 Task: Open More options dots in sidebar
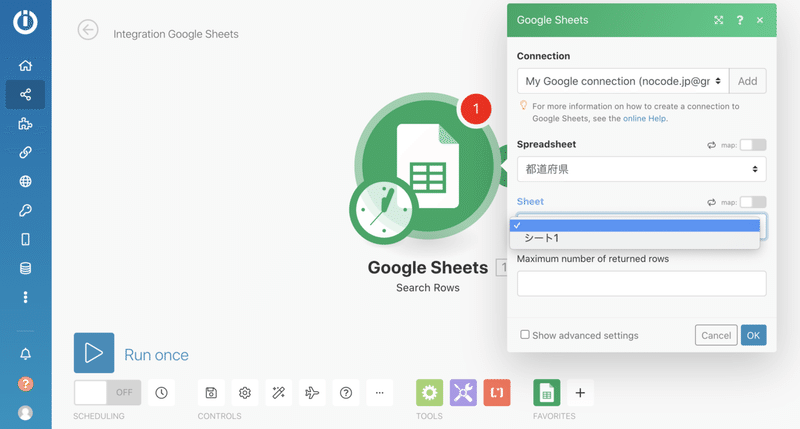[x=25, y=297]
